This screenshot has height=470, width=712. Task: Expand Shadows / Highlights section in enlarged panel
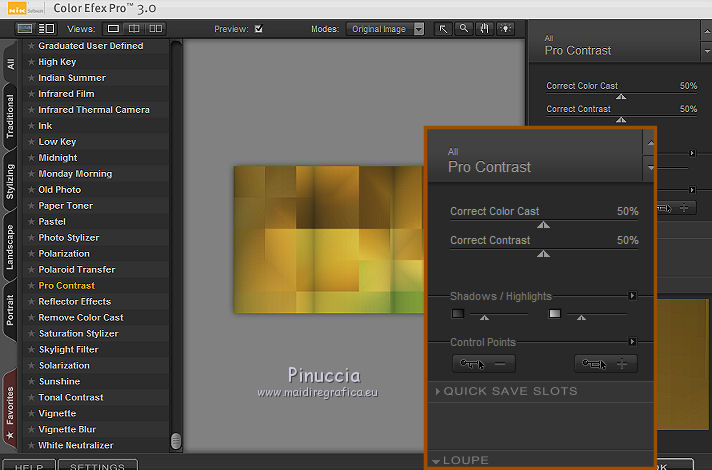pos(632,296)
